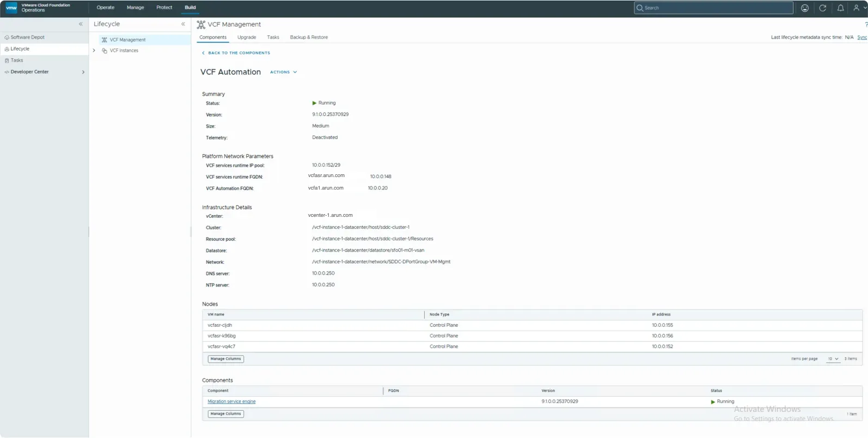Select the vcfasr-vq4c7 node row
The image size is (868, 438).
coord(532,346)
